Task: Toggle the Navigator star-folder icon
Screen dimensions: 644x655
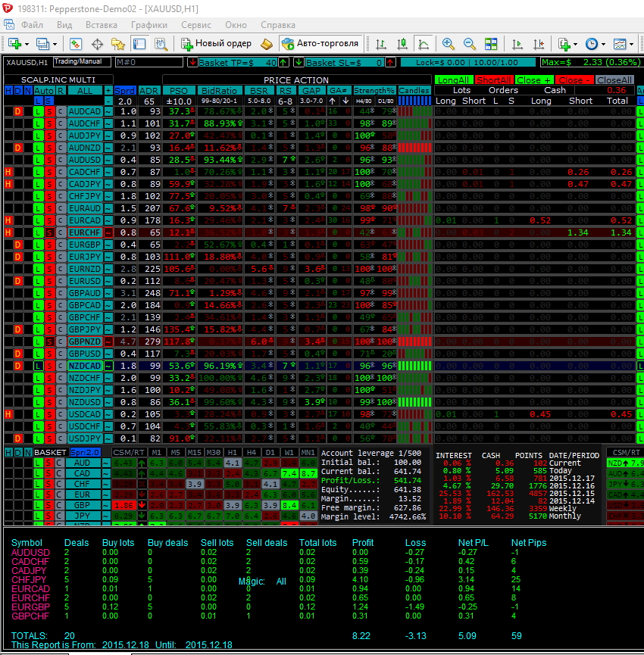Action: 118,43
